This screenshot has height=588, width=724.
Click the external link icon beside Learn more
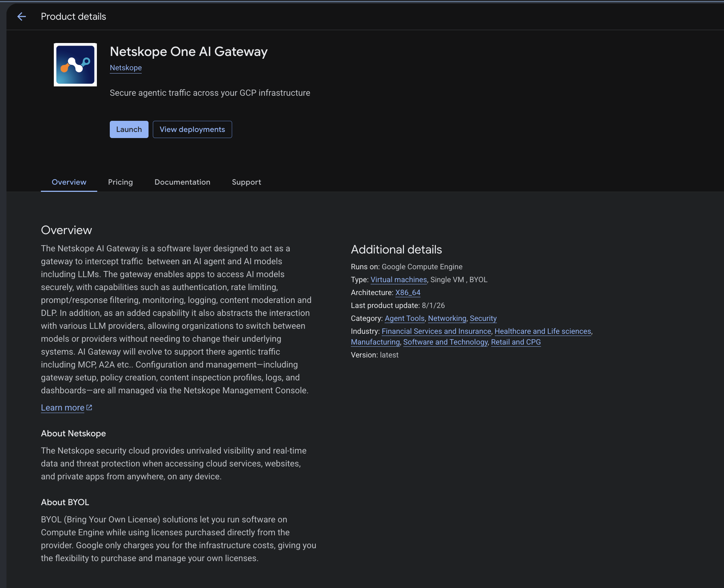click(x=89, y=407)
